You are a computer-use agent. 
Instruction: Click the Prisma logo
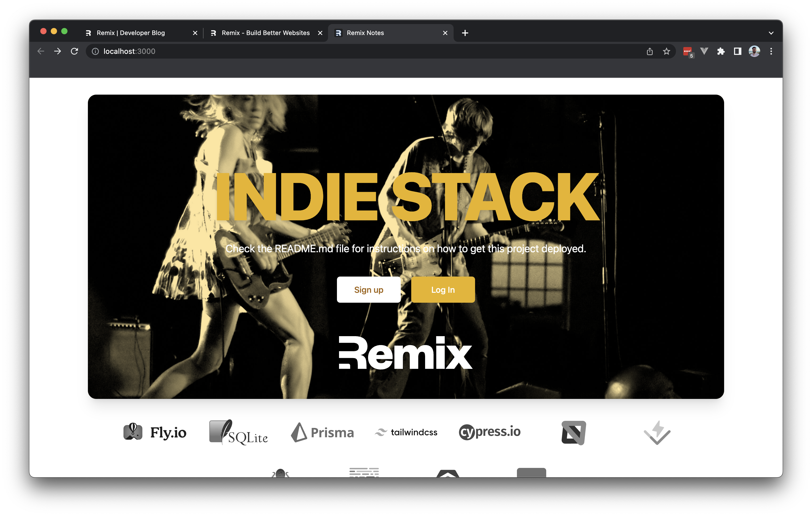pos(322,432)
